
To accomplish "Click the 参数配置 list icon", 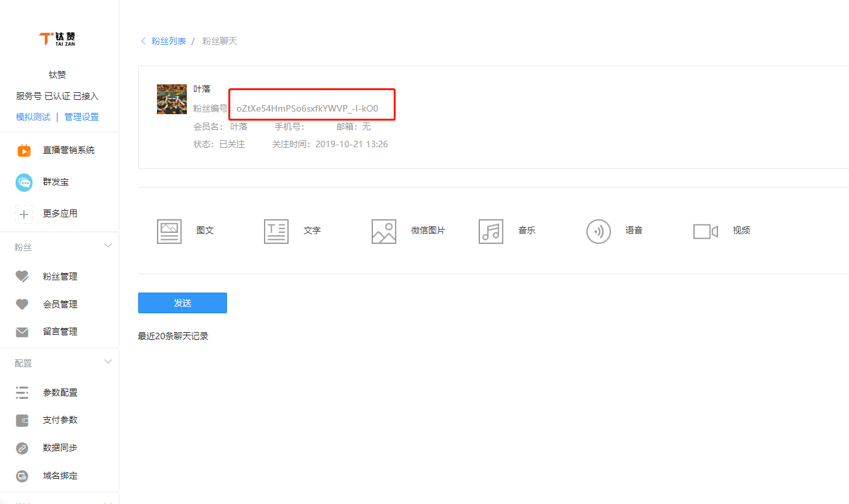I will (22, 392).
